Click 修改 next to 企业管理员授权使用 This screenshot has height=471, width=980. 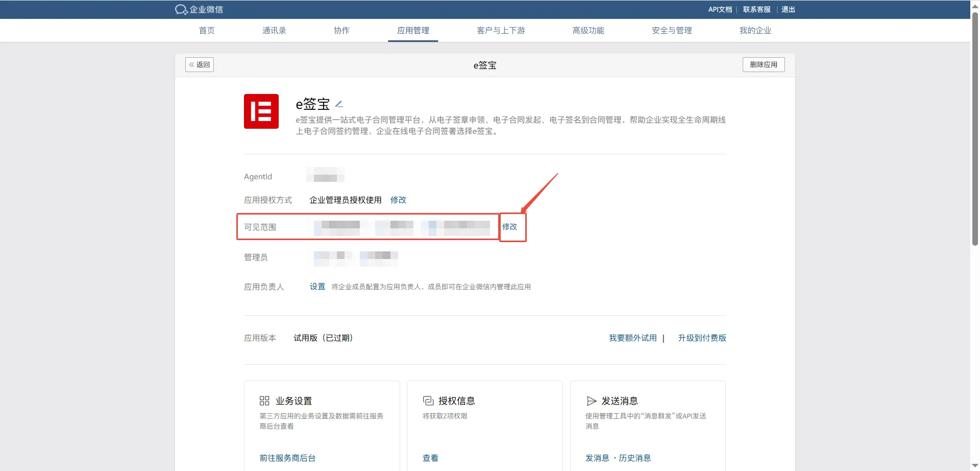pos(398,200)
